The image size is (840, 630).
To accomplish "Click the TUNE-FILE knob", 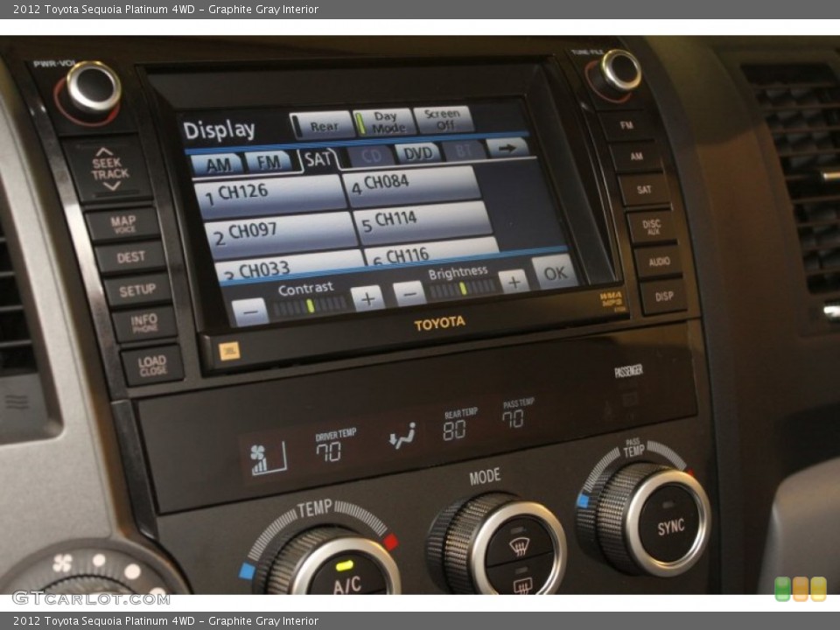I will 620,70.
